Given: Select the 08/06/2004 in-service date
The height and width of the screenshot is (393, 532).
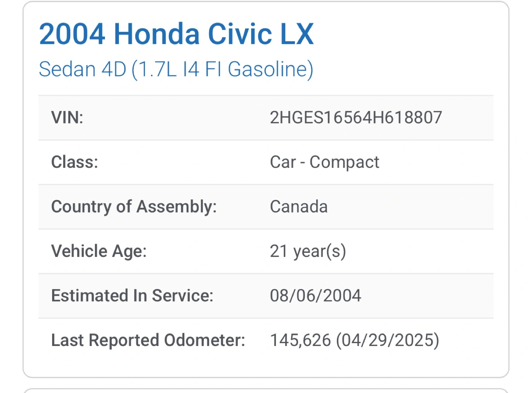Looking at the screenshot, I should [x=316, y=295].
